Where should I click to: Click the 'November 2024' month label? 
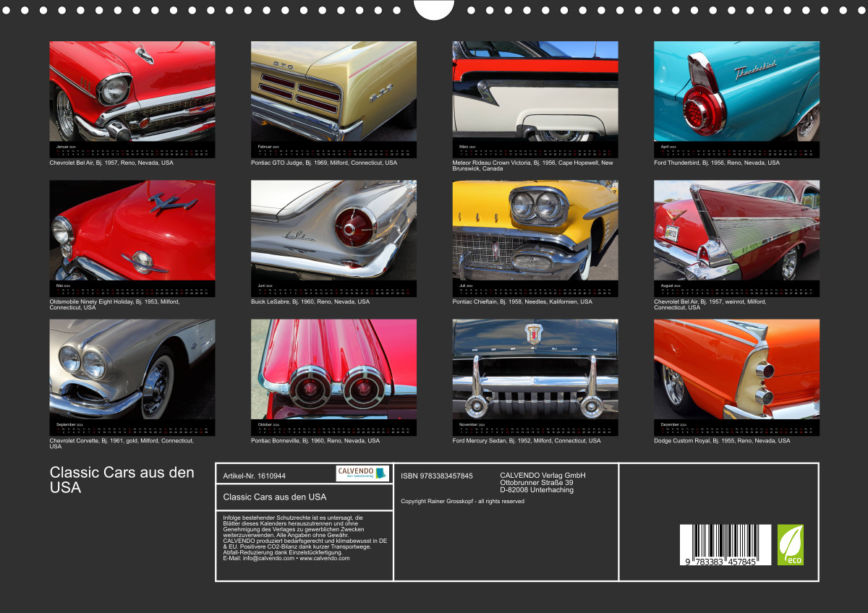472,424
